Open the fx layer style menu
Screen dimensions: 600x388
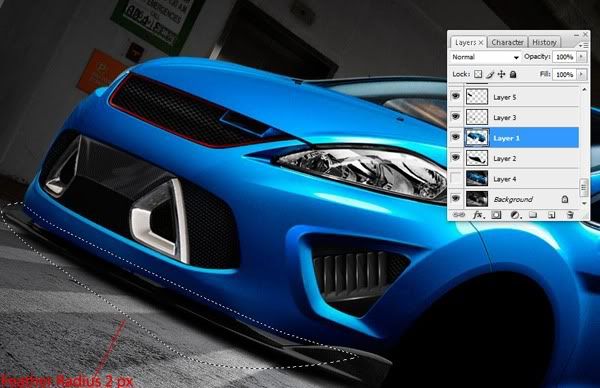coord(478,215)
